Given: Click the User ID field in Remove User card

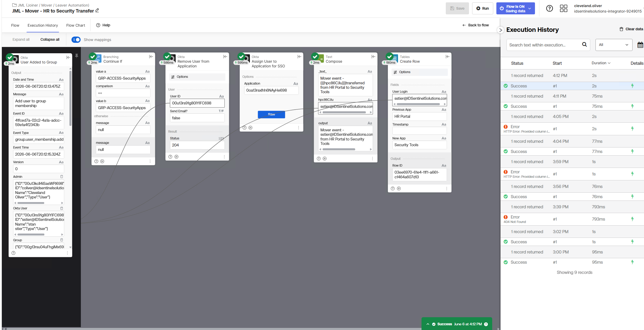Looking at the screenshot, I should pyautogui.click(x=197, y=103).
